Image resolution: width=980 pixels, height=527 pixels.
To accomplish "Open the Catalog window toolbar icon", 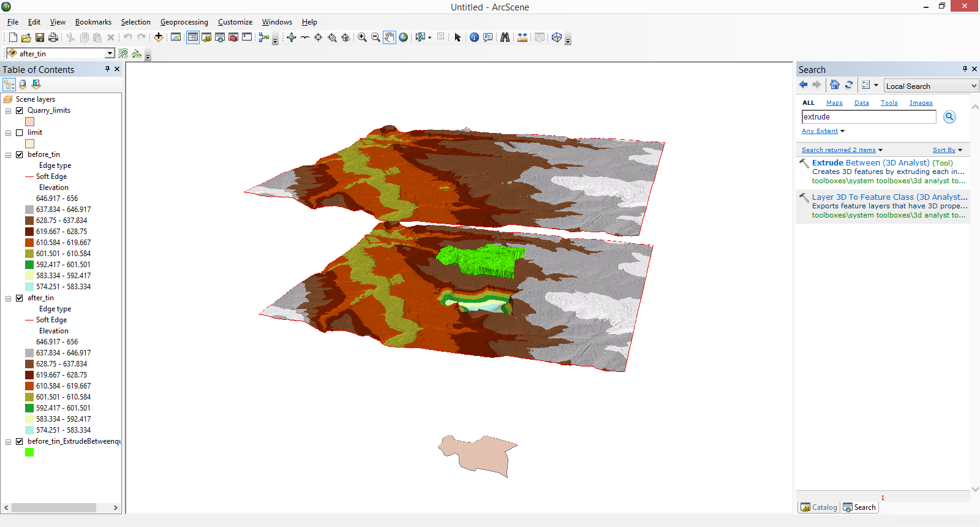I will pos(206,37).
